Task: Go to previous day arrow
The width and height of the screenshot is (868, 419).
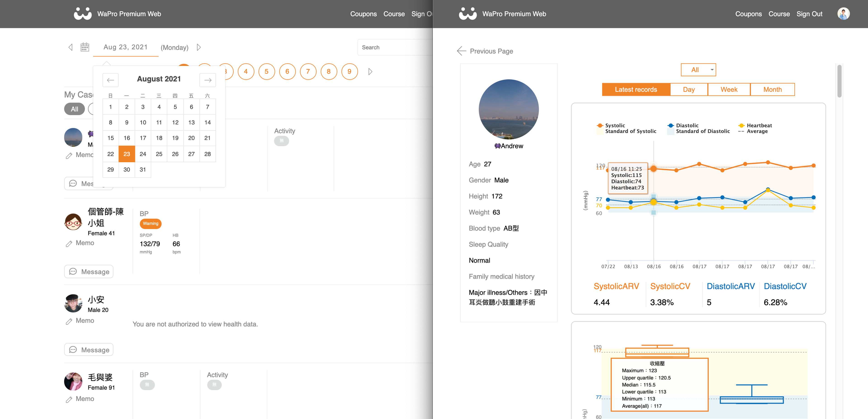Action: coord(71,47)
